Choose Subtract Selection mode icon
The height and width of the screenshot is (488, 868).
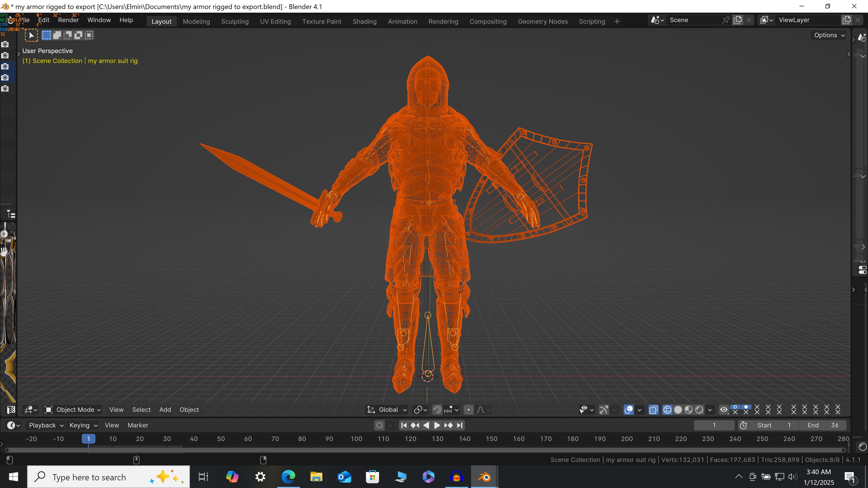(68, 35)
